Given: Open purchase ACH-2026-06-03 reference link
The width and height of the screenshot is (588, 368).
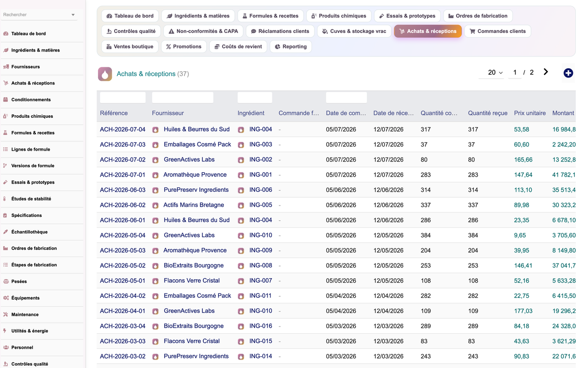Looking at the screenshot, I should [x=122, y=190].
